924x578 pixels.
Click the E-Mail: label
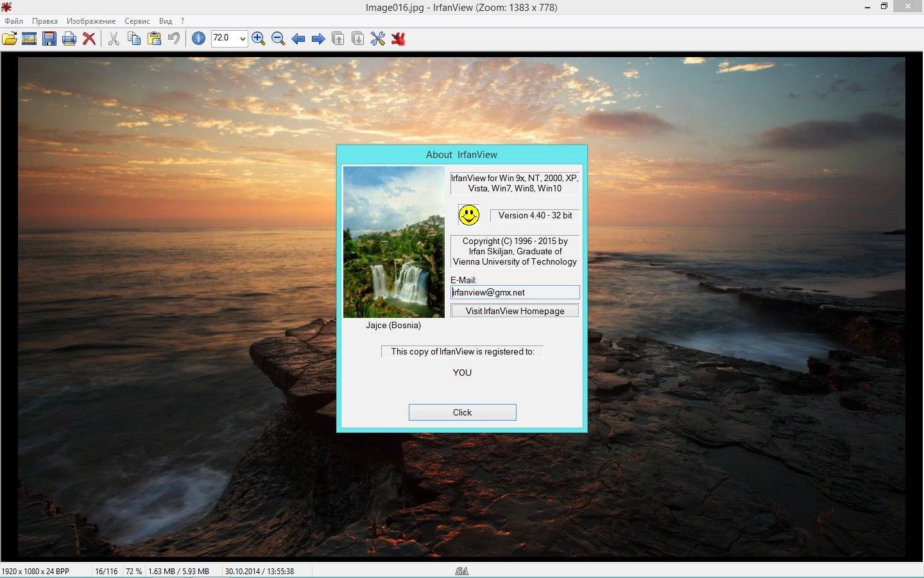[463, 280]
